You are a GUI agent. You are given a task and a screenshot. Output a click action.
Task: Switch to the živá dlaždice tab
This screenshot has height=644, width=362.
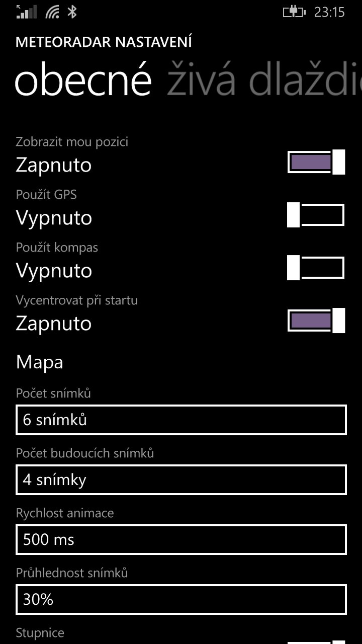(x=264, y=79)
